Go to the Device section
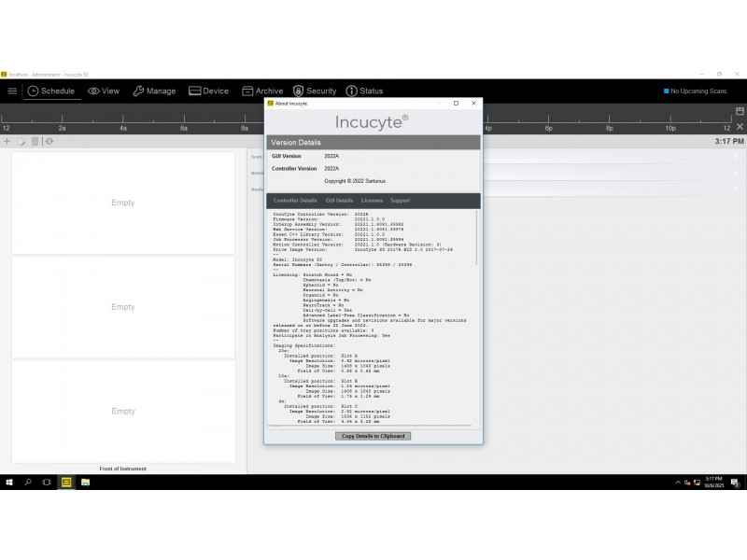Image resolution: width=747 pixels, height=560 pixels. click(x=208, y=91)
